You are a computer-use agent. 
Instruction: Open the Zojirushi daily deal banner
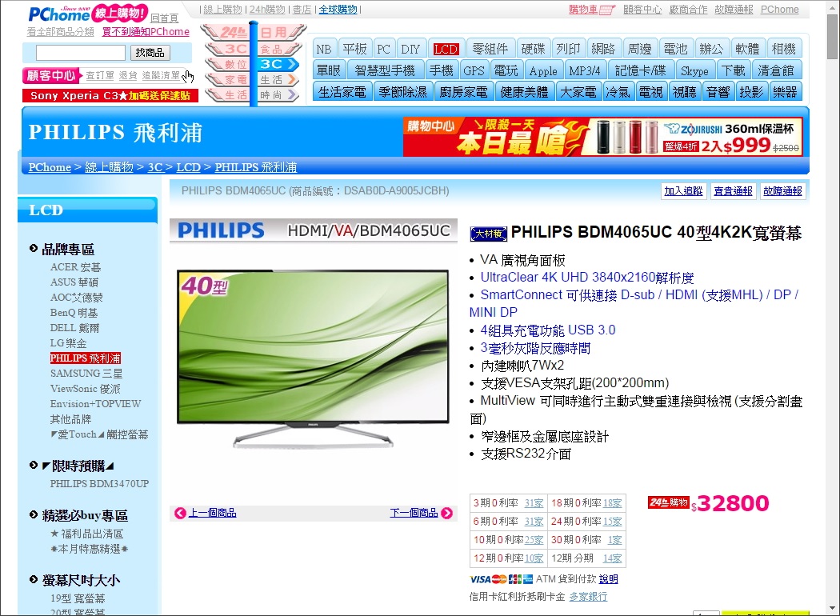(x=602, y=137)
